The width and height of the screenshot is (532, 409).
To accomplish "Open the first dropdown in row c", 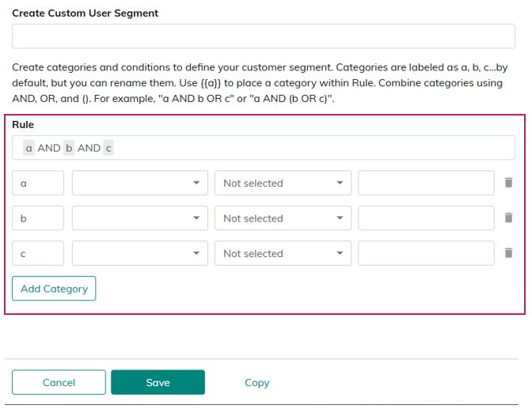I will (x=139, y=253).
